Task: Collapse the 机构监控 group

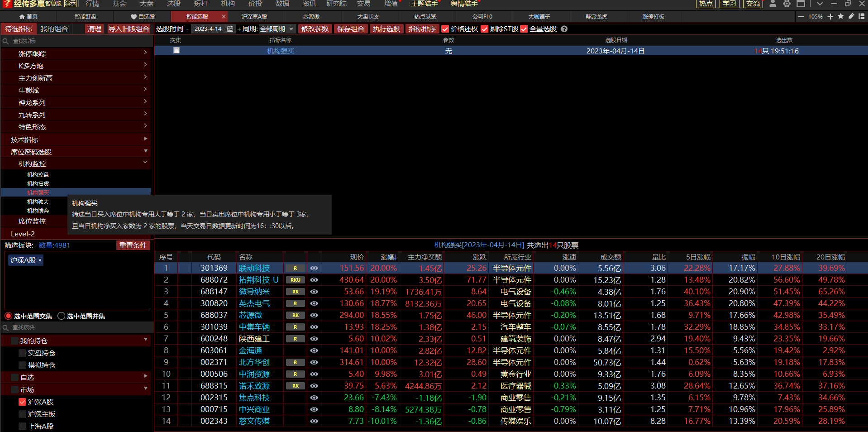Action: point(76,163)
